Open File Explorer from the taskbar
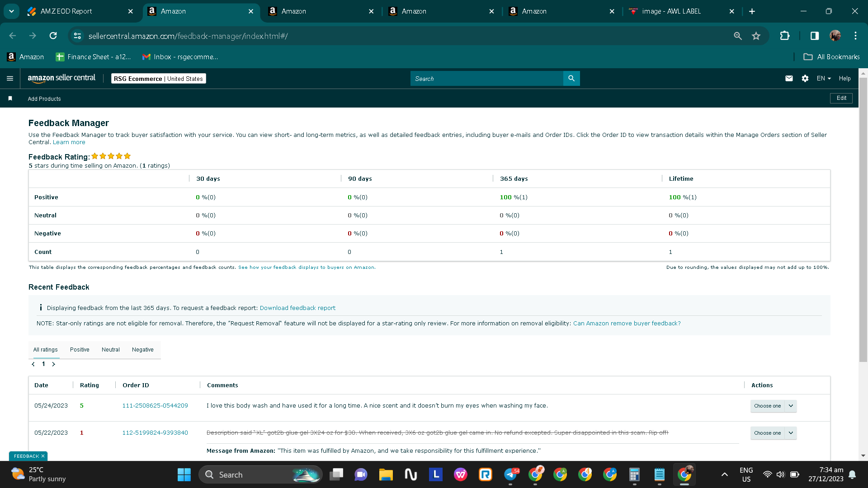This screenshot has height=488, width=868. pyautogui.click(x=386, y=474)
